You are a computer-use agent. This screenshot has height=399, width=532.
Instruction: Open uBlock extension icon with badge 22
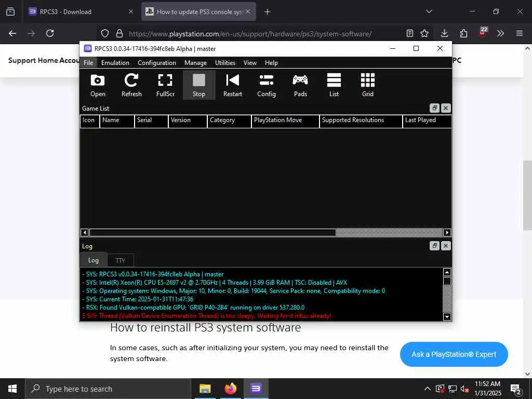click(483, 33)
